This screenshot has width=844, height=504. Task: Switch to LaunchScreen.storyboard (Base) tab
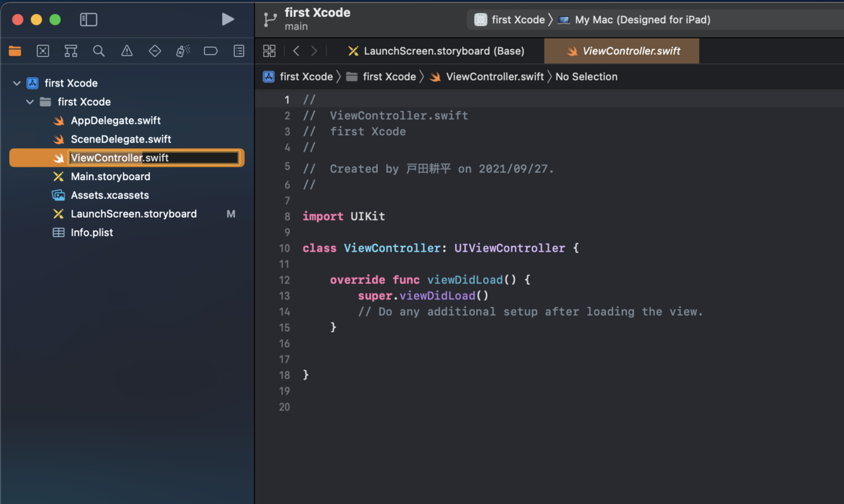pos(436,51)
